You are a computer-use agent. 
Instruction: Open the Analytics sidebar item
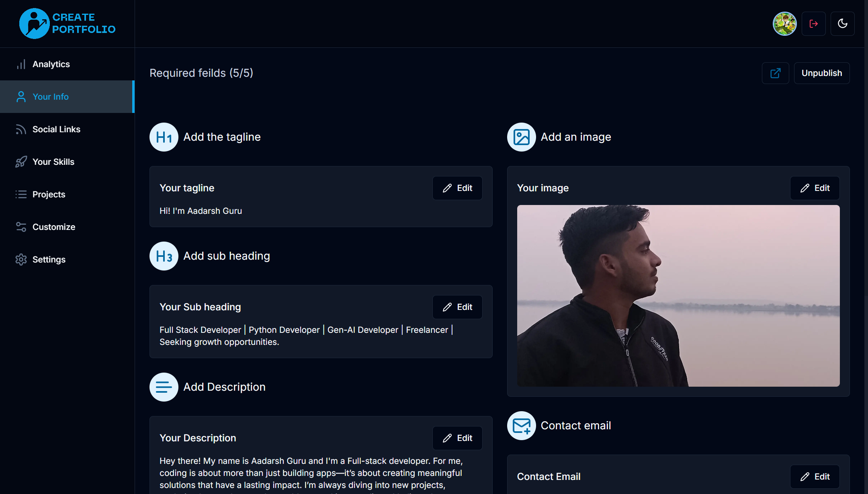coord(67,64)
